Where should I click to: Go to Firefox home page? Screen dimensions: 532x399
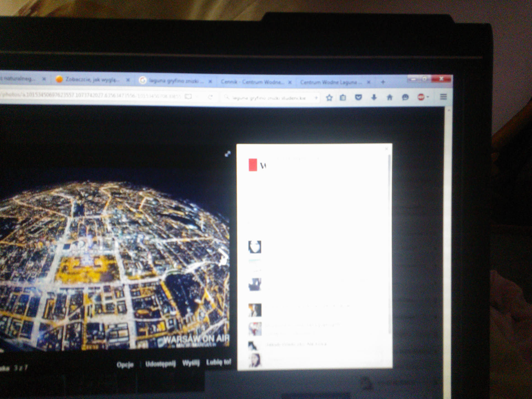point(390,97)
